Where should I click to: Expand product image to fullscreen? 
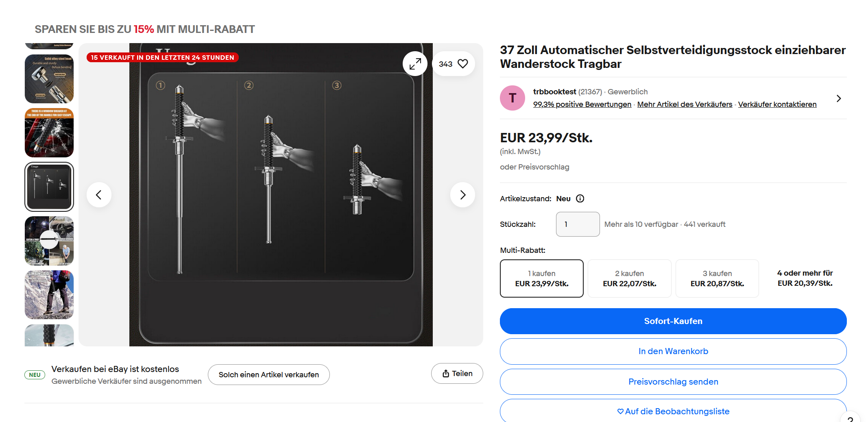coord(415,64)
